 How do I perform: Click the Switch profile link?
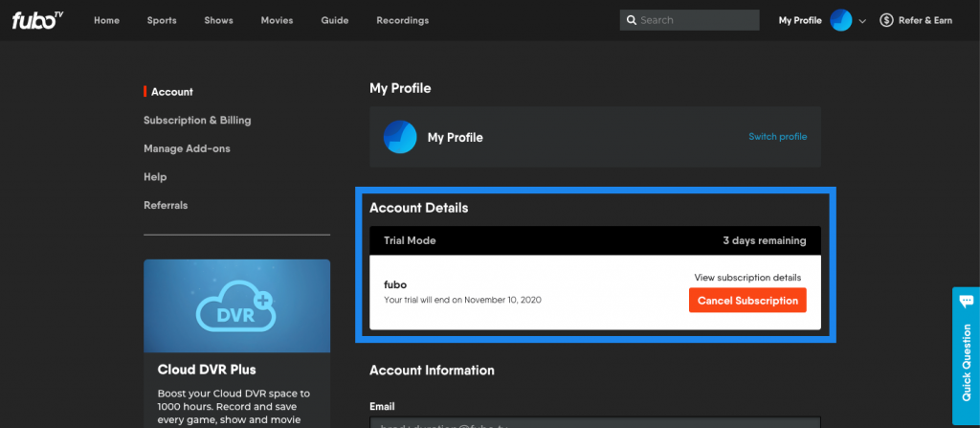click(x=777, y=136)
